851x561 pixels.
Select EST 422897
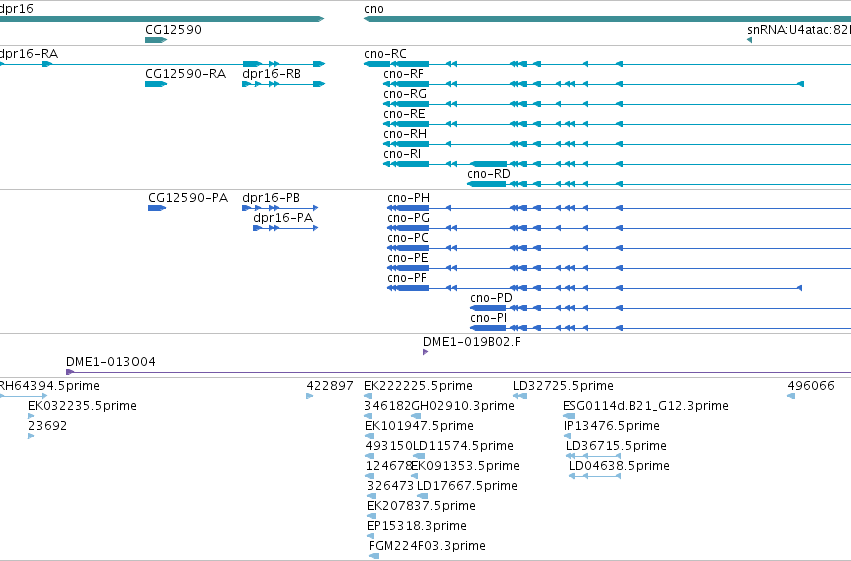[x=309, y=396]
